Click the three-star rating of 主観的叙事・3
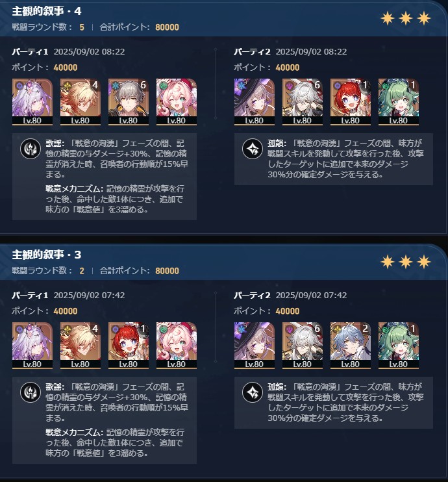Viewport: 448px width, 482px height. click(x=406, y=262)
